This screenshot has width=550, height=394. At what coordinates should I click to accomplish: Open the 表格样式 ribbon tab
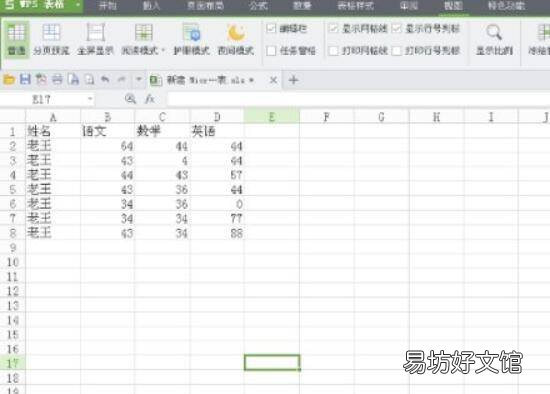(x=355, y=6)
